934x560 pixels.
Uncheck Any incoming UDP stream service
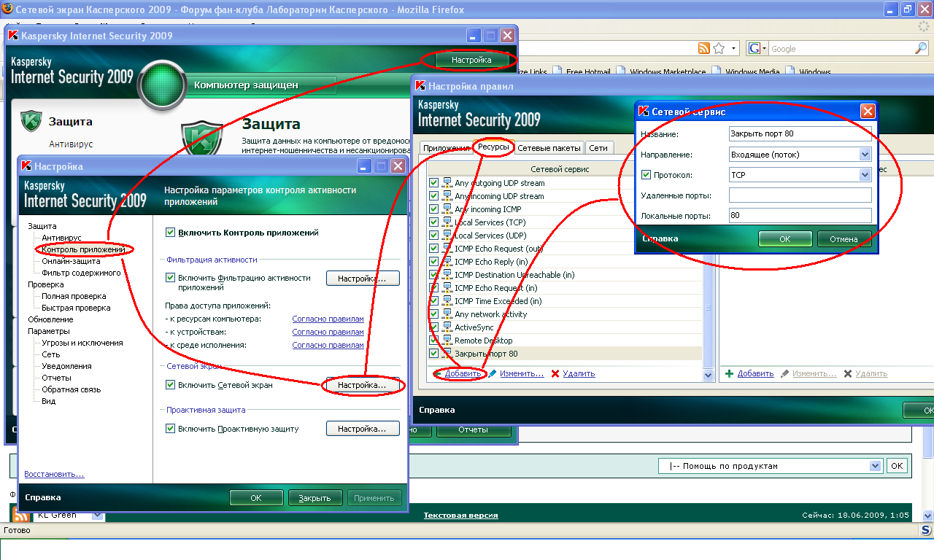434,196
